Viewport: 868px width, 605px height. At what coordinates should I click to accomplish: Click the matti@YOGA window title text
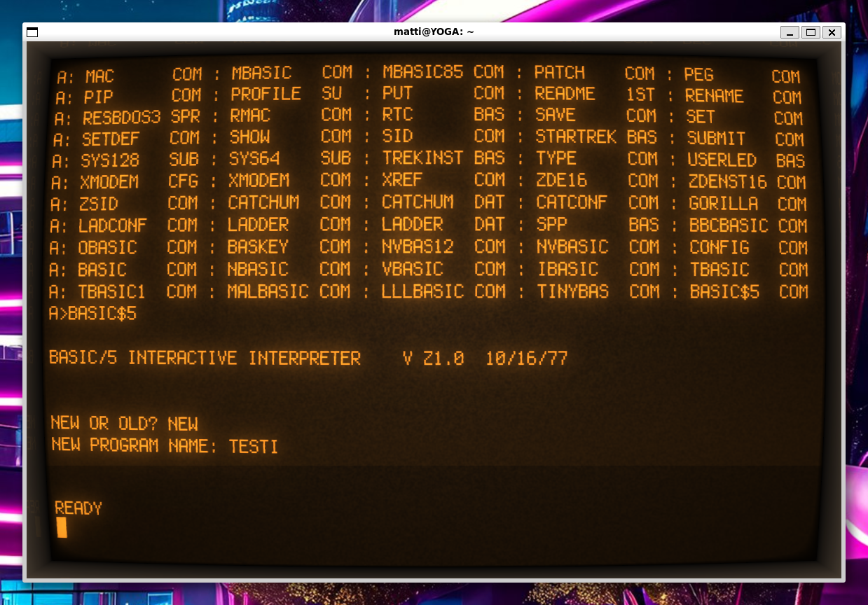tap(434, 32)
